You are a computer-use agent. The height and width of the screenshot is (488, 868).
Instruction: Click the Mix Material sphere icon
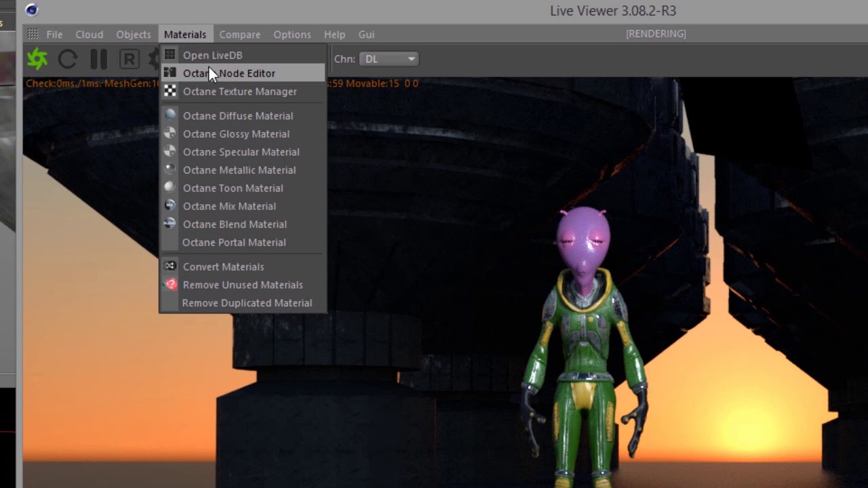(170, 206)
